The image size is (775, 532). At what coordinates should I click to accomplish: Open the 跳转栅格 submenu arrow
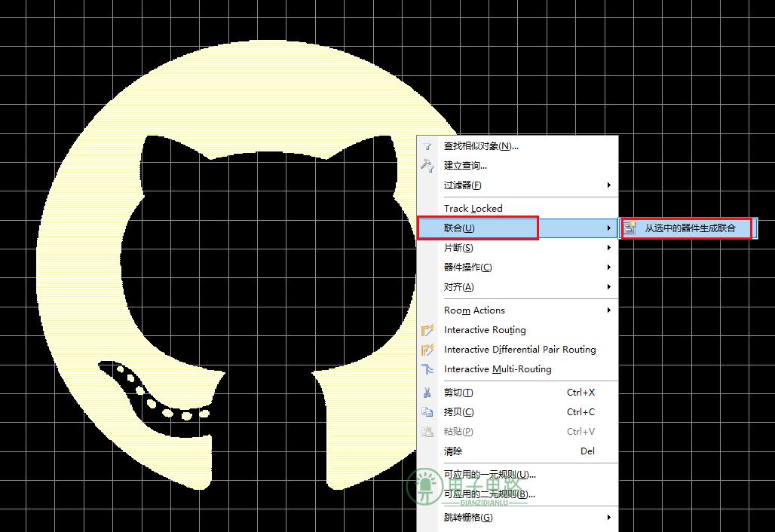click(609, 517)
